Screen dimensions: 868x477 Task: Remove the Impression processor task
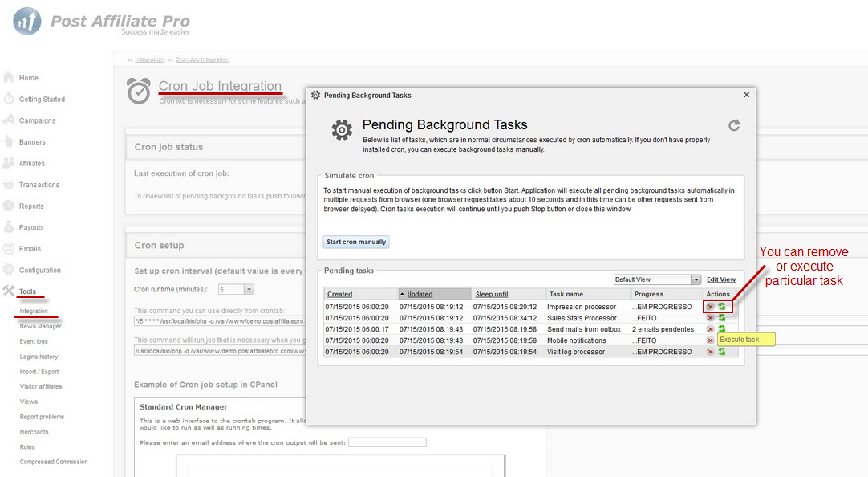710,307
